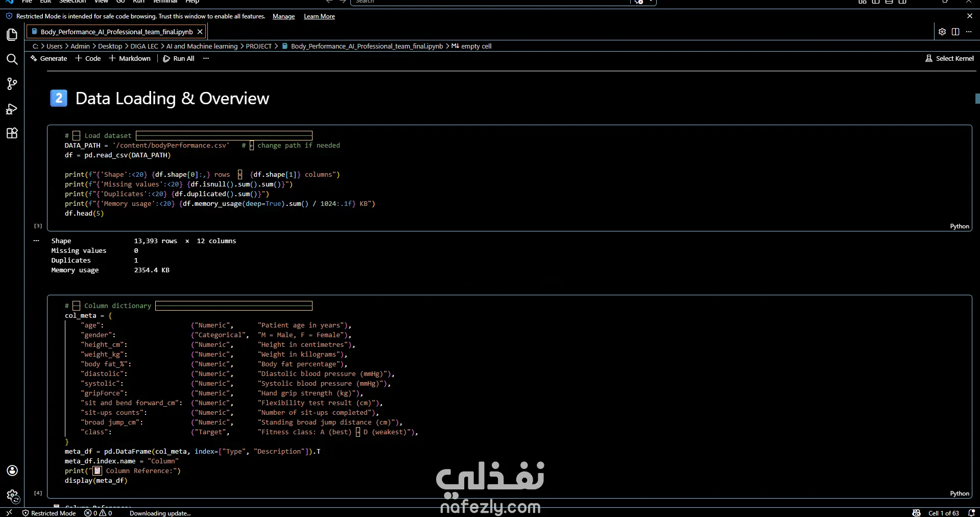The image size is (980, 517).
Task: Click the display(meta_df) code line
Action: click(x=96, y=481)
